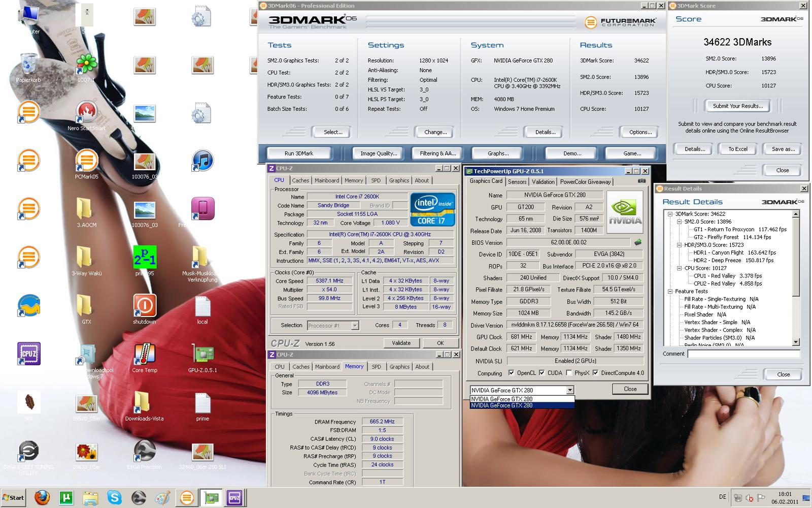Open the Start menu

coord(13,498)
